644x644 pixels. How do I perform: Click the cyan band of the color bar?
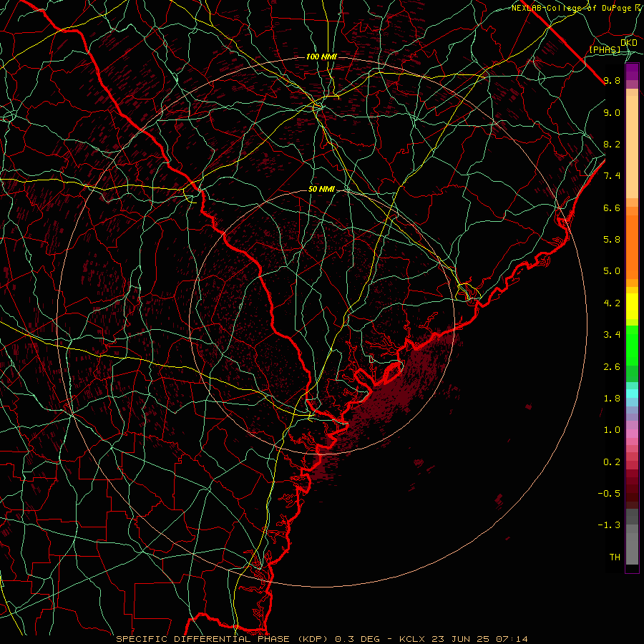click(x=632, y=393)
